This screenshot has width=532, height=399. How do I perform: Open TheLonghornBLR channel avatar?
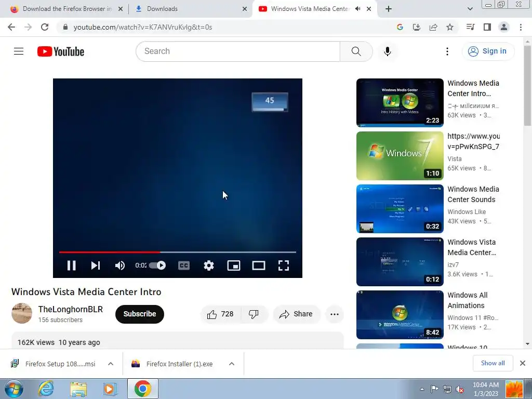[x=22, y=313]
